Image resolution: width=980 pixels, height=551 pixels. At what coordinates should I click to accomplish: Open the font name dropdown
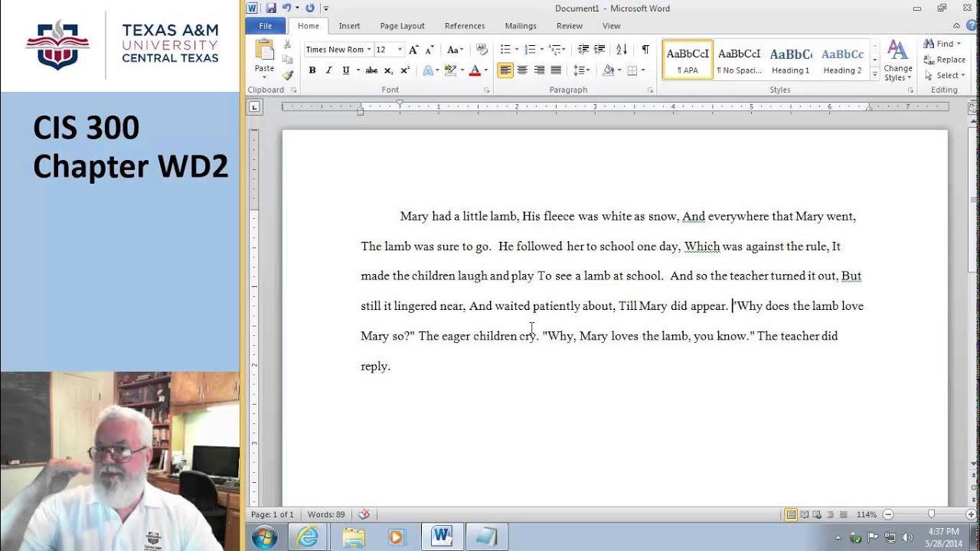[x=368, y=50]
